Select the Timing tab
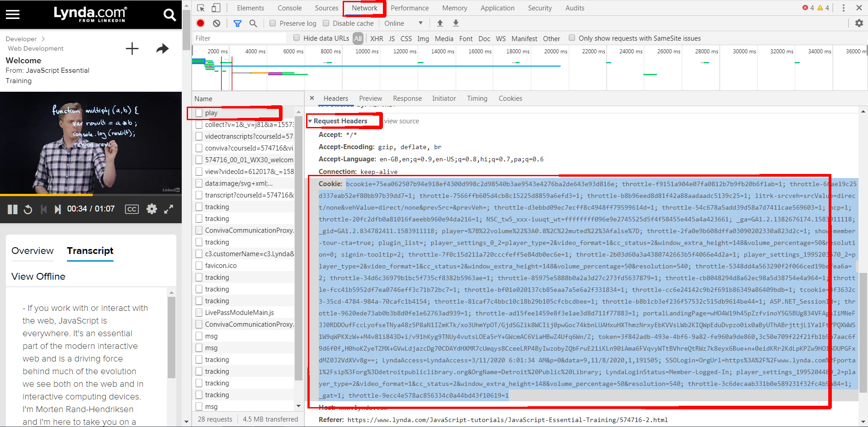This screenshot has height=427, width=868. [x=477, y=99]
